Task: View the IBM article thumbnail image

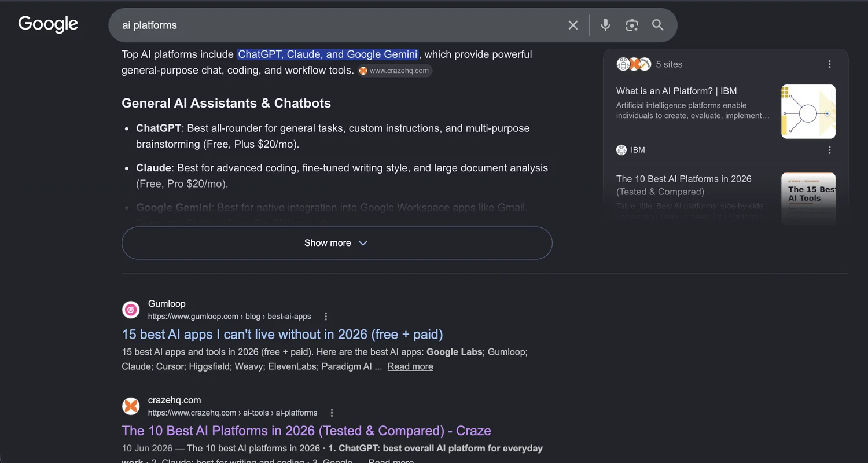Action: coord(808,112)
